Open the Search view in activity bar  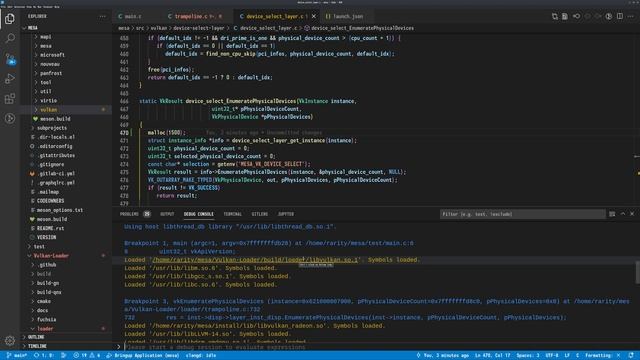click(10, 38)
